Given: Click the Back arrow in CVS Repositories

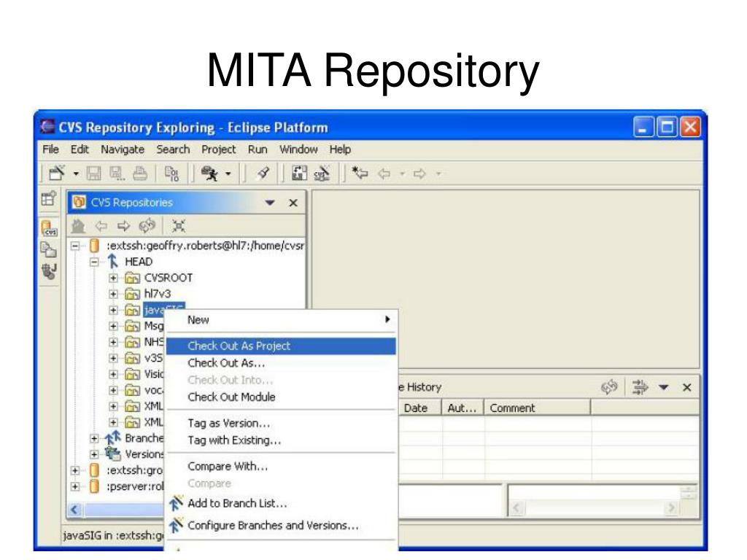Looking at the screenshot, I should (x=101, y=226).
